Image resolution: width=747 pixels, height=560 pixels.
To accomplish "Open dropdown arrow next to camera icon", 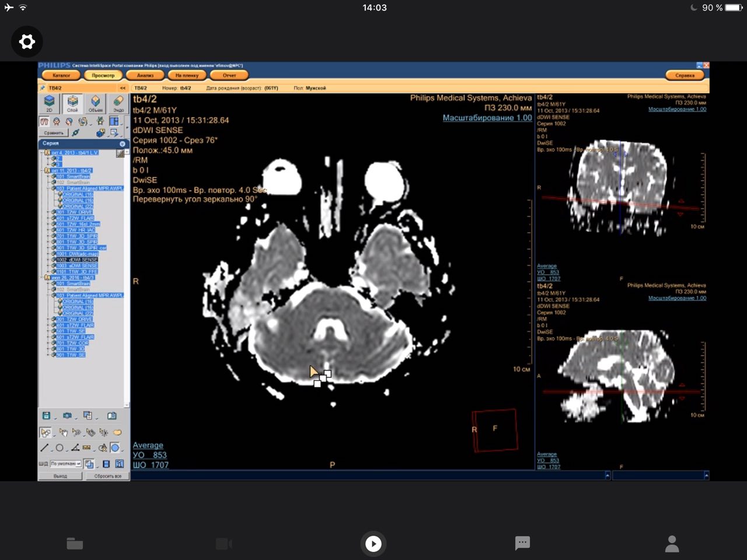I will pyautogui.click(x=76, y=418).
